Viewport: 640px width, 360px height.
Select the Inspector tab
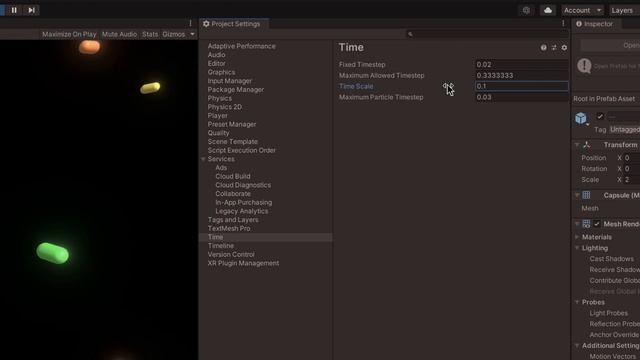[595, 24]
